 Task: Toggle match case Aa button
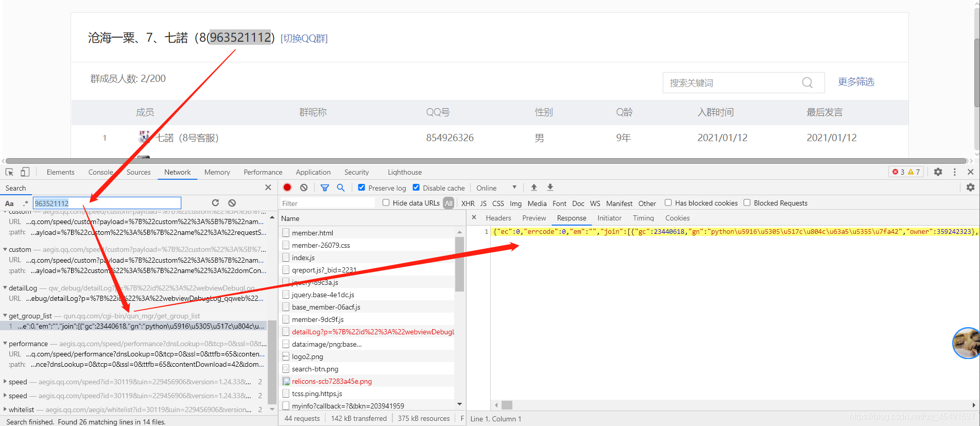pyautogui.click(x=9, y=203)
